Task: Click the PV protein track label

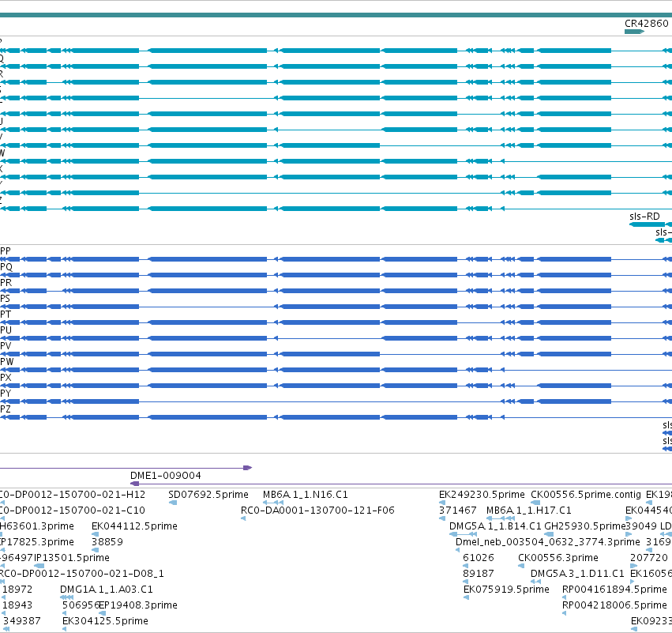Action: click(6, 346)
